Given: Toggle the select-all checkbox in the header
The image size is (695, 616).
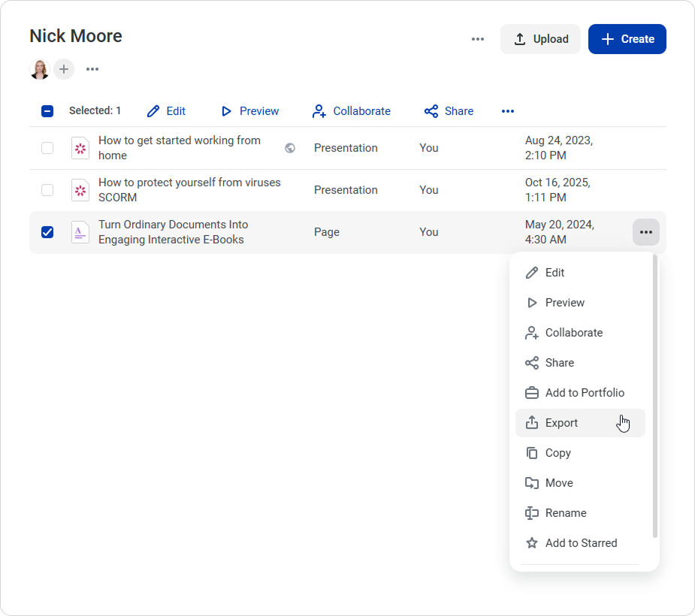Looking at the screenshot, I should click(47, 111).
